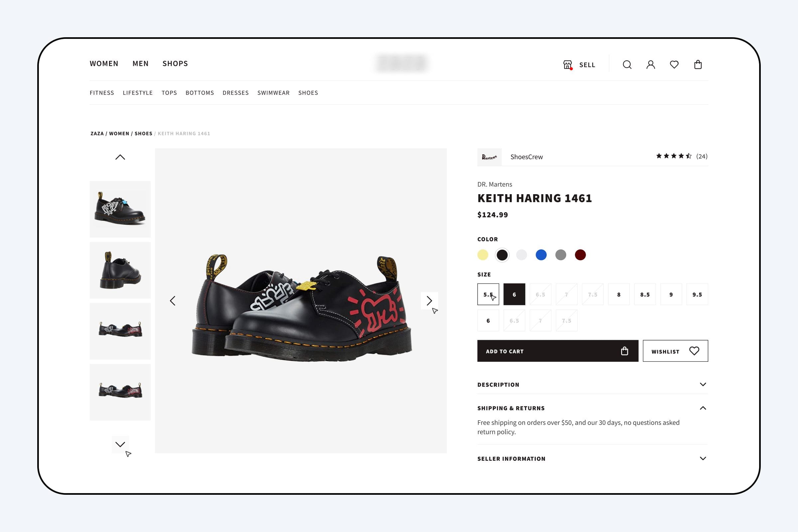Expand the Seller Information section
The image size is (798, 532).
click(593, 459)
